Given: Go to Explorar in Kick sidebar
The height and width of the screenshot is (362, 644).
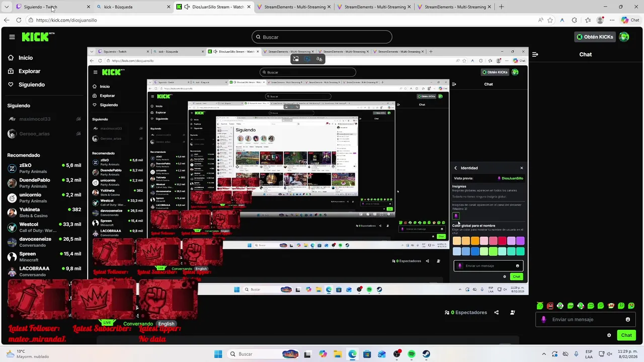Looking at the screenshot, I should click(x=29, y=71).
